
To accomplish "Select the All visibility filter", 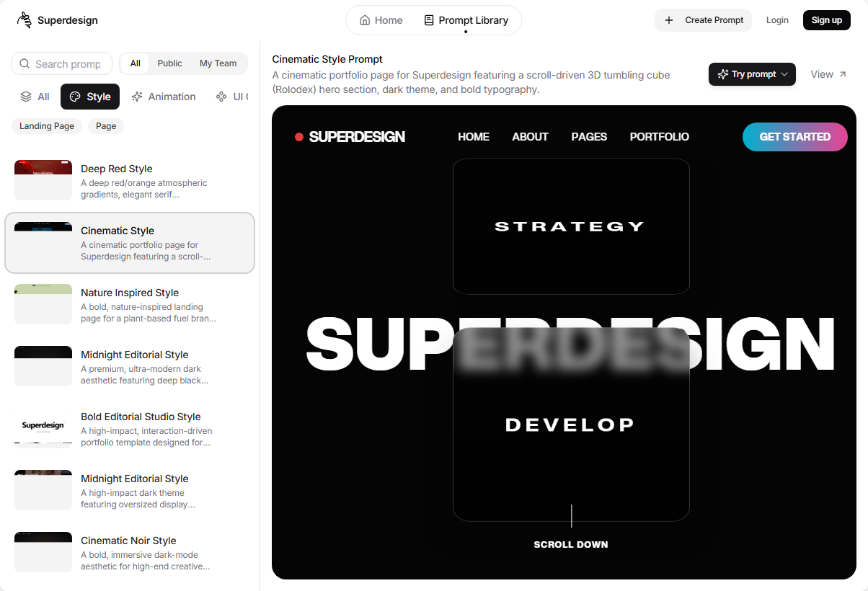I will 135,63.
